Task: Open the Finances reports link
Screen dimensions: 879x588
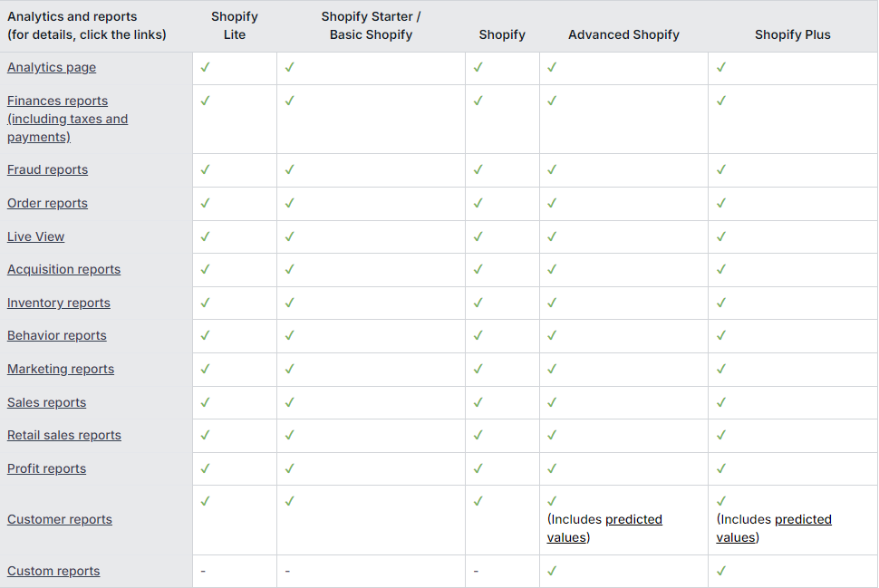Action: [x=67, y=119]
